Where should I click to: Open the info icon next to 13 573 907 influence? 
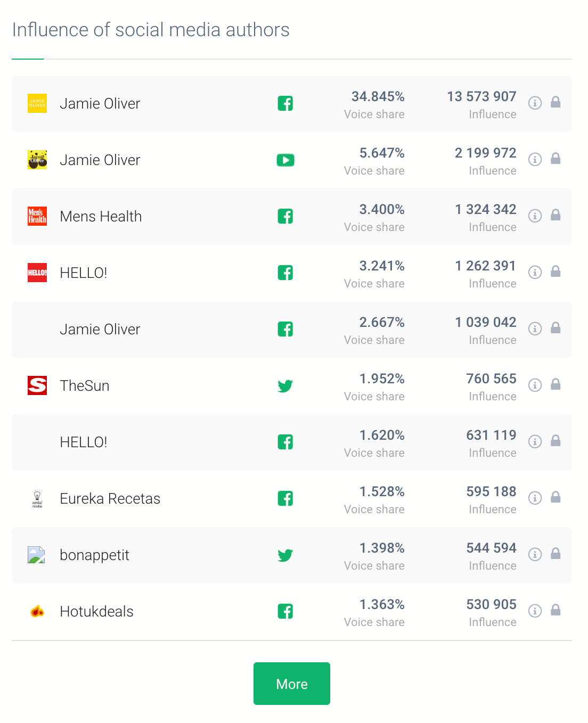point(535,103)
